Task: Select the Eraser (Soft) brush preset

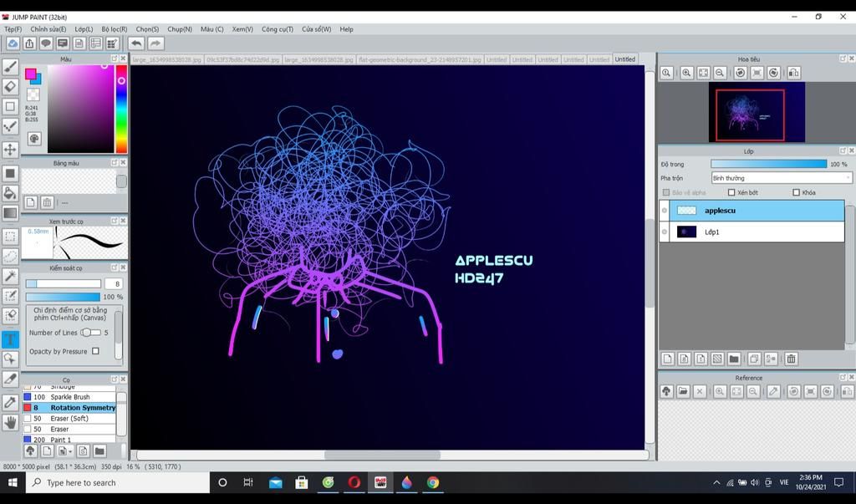Action: coord(69,418)
